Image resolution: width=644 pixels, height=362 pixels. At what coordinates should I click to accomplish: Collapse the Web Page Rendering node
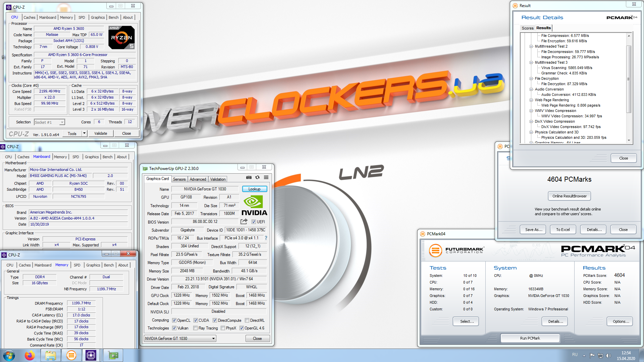531,100
